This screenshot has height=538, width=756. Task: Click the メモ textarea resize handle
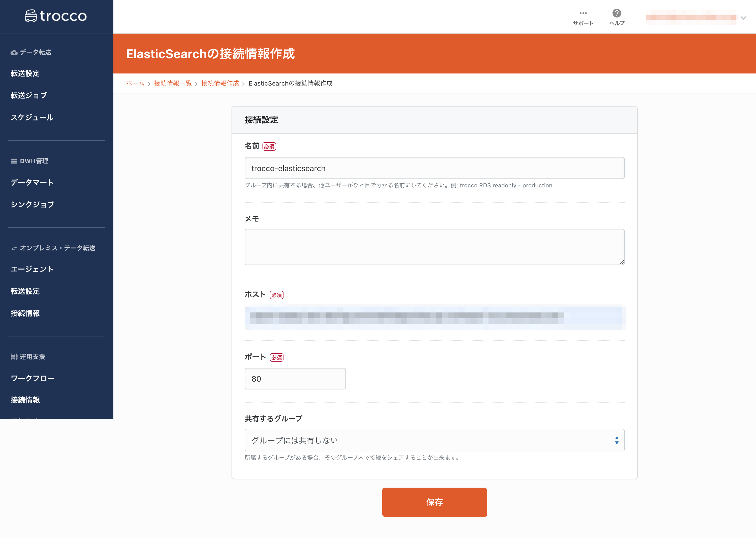(622, 262)
